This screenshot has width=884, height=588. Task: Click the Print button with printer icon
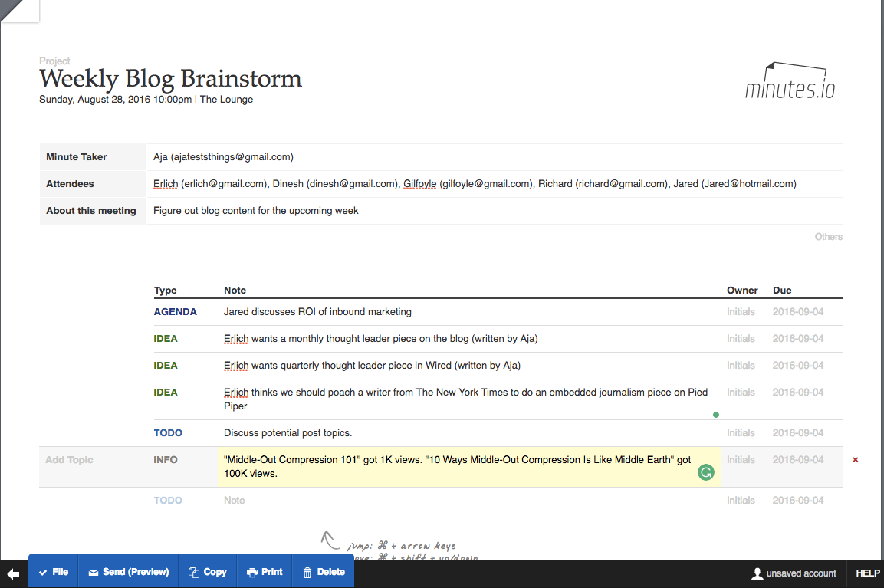point(265,572)
